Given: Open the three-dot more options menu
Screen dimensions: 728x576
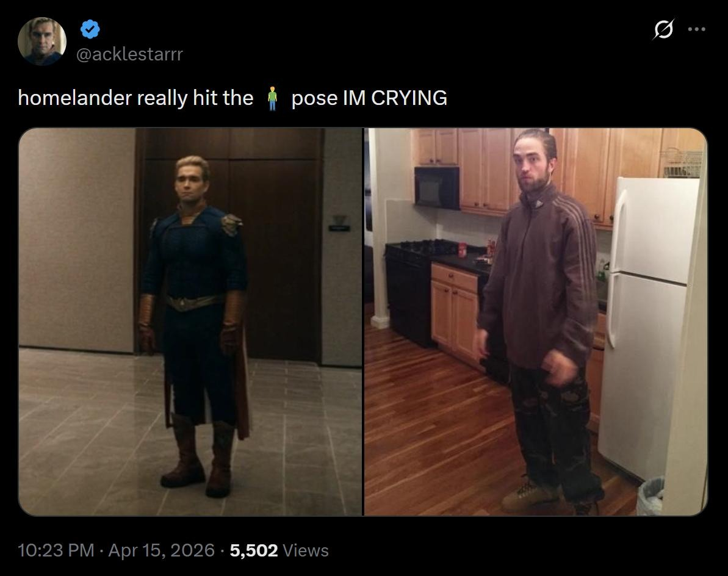Looking at the screenshot, I should tap(696, 29).
